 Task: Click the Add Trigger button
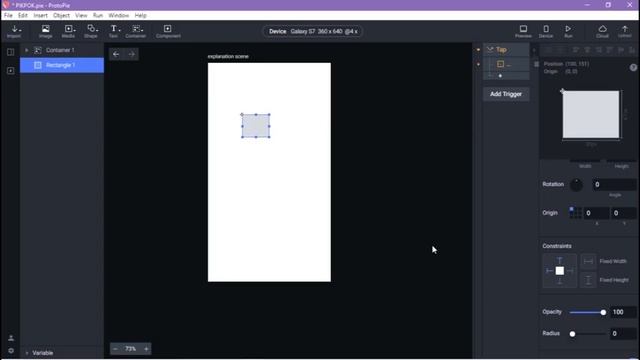[x=506, y=94]
